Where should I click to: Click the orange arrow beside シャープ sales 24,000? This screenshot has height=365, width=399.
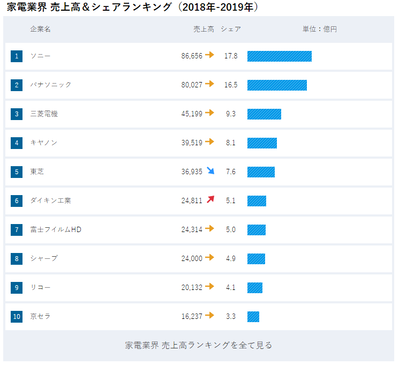[x=210, y=257]
